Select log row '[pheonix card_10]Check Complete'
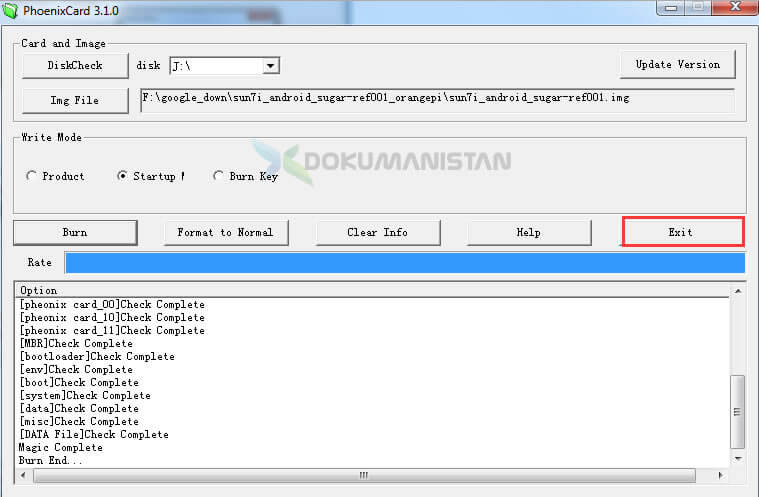The width and height of the screenshot is (759, 497). tap(112, 317)
